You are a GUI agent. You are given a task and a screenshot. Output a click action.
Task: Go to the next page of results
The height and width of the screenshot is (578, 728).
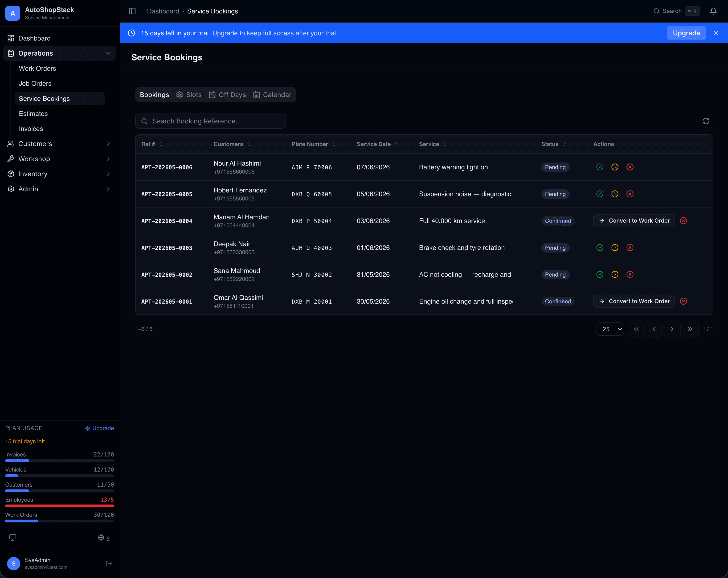pyautogui.click(x=672, y=329)
